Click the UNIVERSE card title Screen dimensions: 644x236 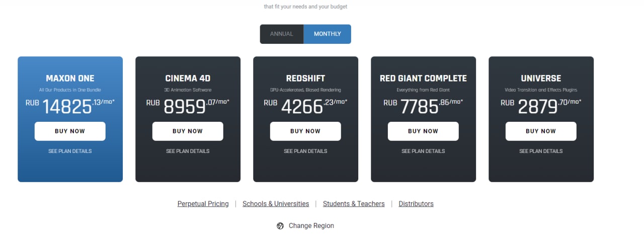point(541,78)
